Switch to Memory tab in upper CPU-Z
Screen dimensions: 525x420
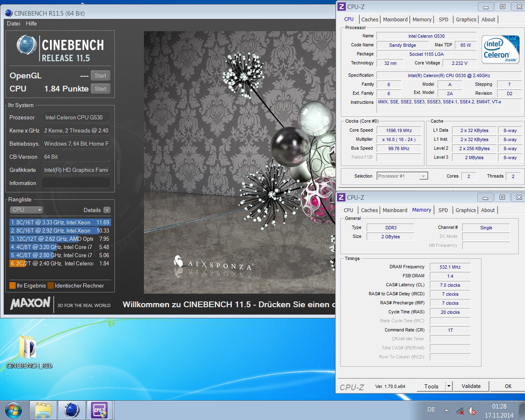[x=422, y=19]
